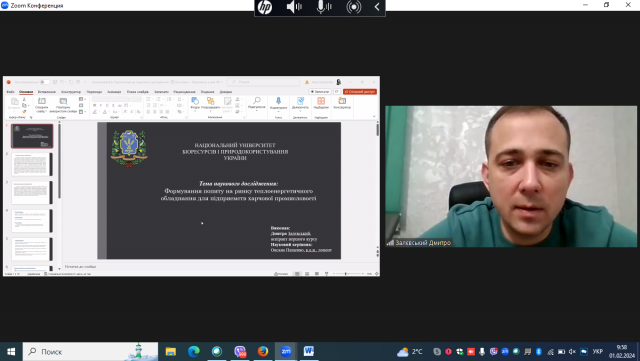The width and height of the screenshot is (640, 361).
Task: Click the HP speaker volume icon
Action: click(294, 7)
